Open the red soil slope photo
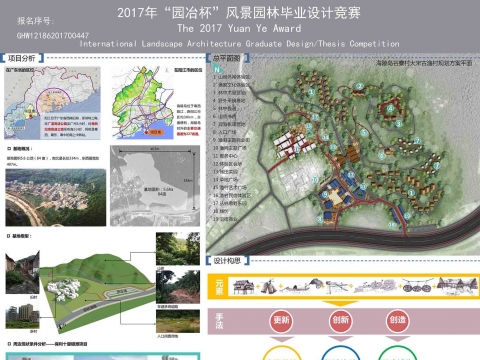 point(178,287)
